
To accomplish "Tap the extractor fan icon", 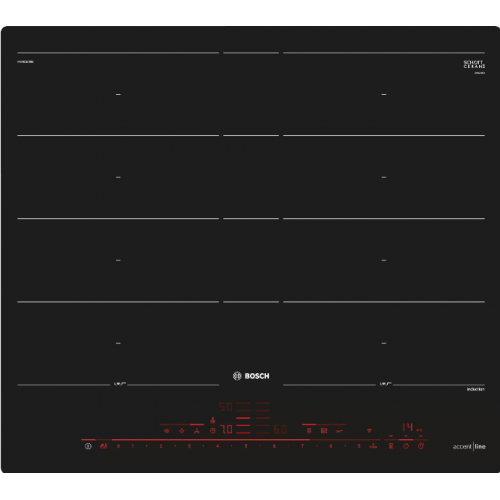I will pyautogui.click(x=197, y=431).
